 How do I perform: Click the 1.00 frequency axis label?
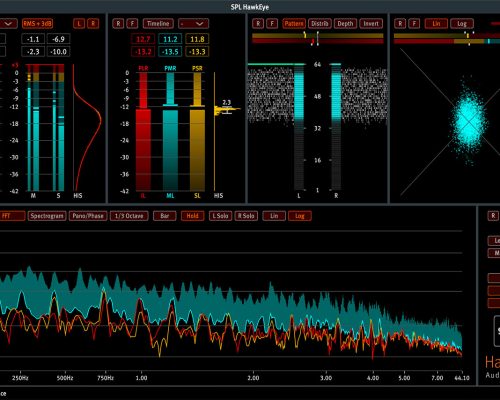click(x=141, y=378)
